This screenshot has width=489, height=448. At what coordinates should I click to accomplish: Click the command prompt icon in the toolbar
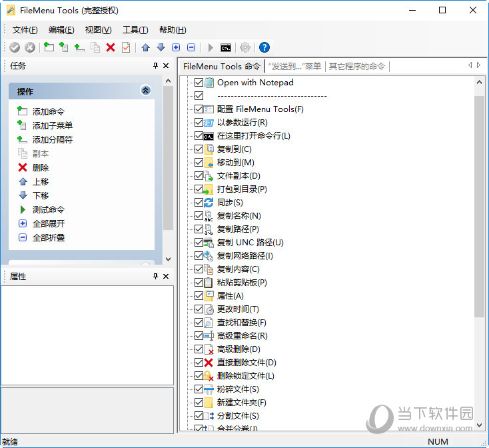227,47
